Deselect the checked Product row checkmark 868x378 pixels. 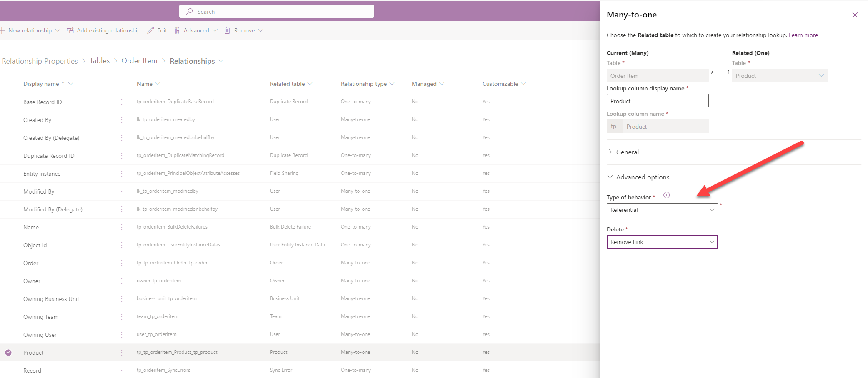[x=8, y=353]
